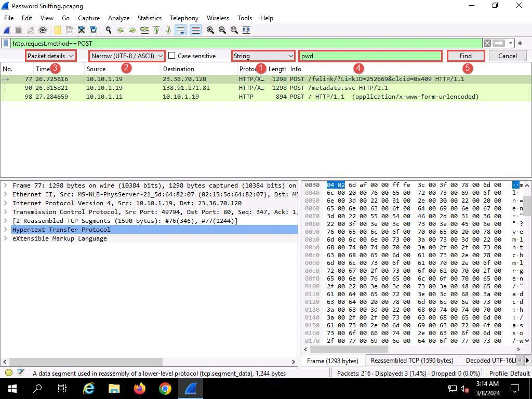
Task: Click the Zoom in toolbar icon
Action: click(x=210, y=30)
